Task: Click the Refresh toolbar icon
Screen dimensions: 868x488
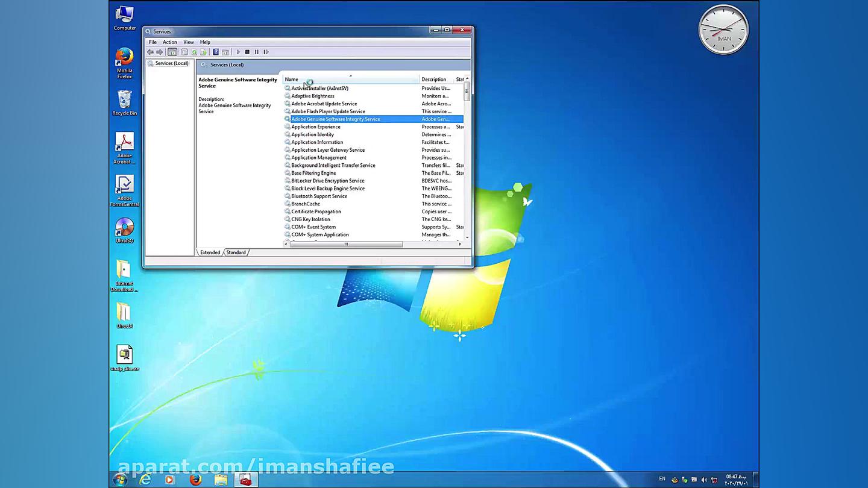Action: 194,52
